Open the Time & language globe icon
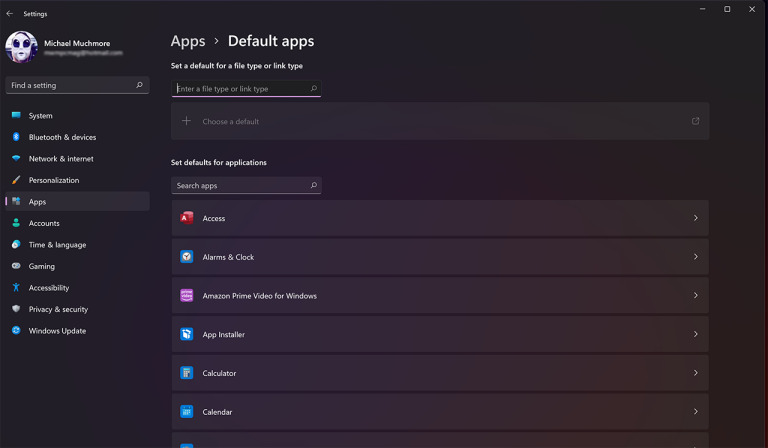The width and height of the screenshot is (768, 448). (x=16, y=244)
